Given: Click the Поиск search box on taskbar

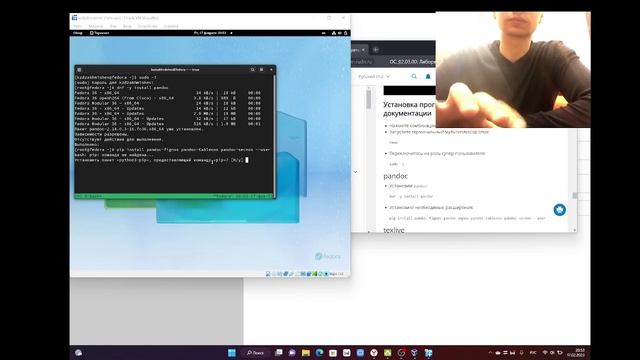Looking at the screenshot, I should click(x=255, y=353).
